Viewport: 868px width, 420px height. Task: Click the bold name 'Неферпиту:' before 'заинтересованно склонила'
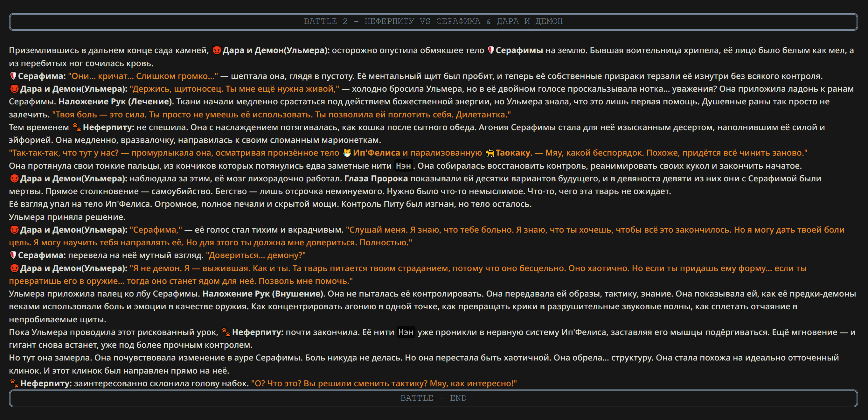(46, 383)
